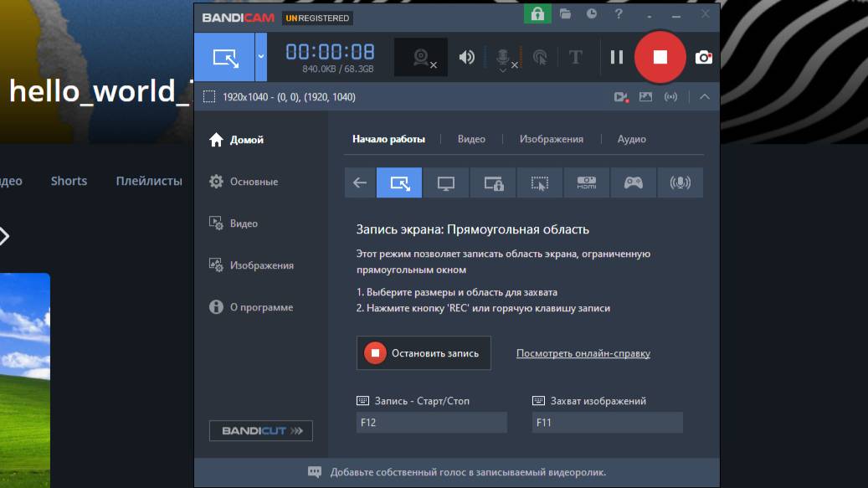Select specific window lock mode icon

[493, 182]
